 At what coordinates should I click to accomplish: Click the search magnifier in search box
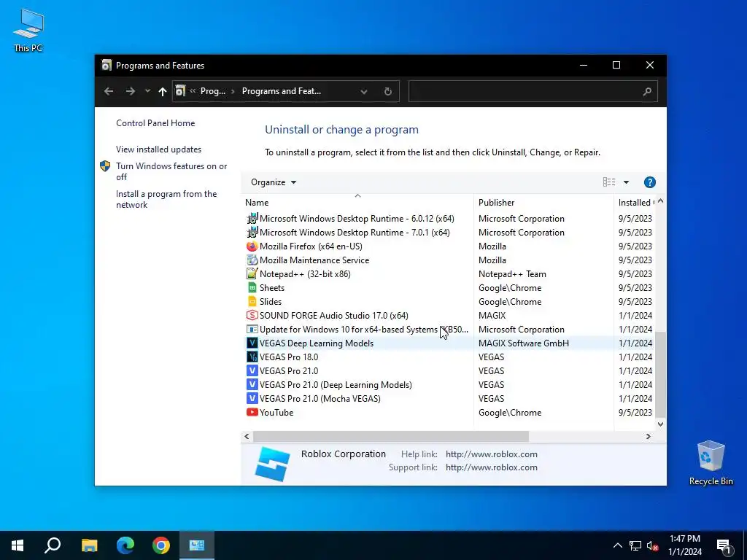647,91
